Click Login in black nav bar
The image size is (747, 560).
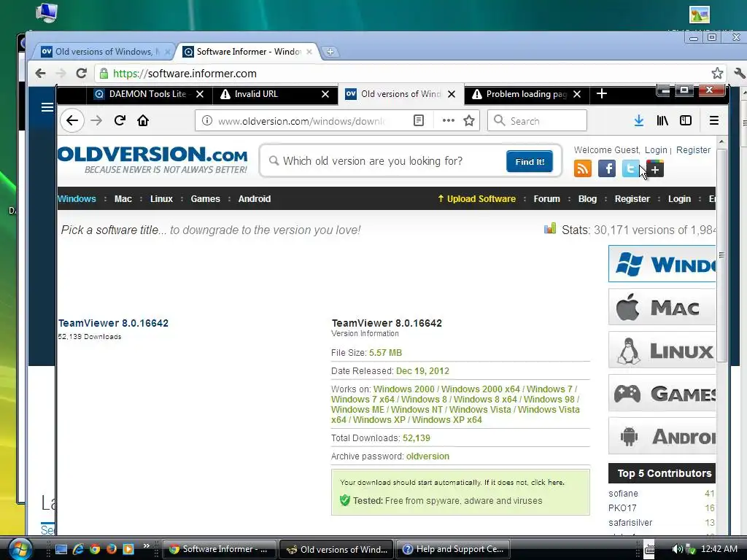point(679,198)
